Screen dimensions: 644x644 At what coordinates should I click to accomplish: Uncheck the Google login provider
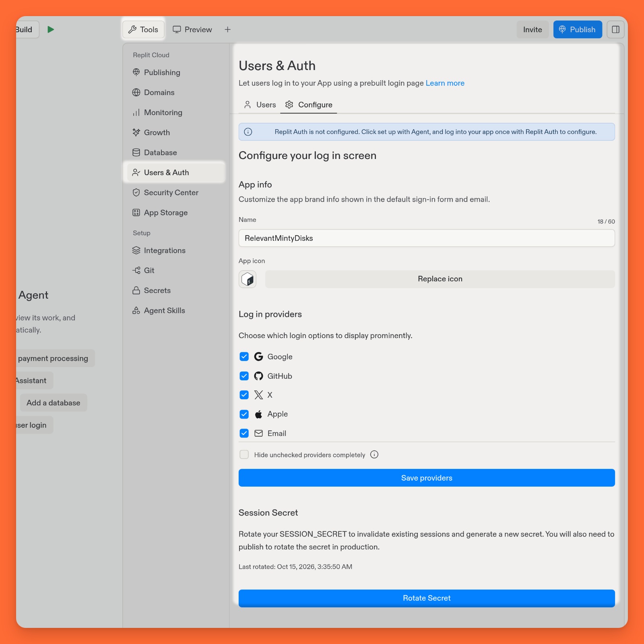[x=244, y=357]
